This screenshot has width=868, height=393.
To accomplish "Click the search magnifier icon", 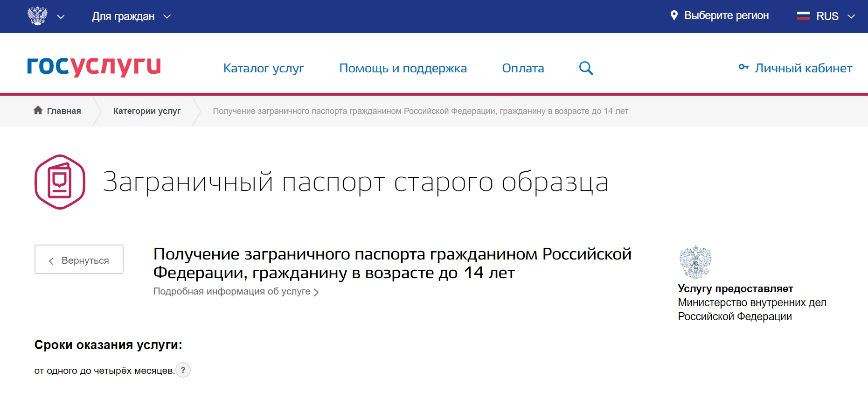I will click(586, 68).
